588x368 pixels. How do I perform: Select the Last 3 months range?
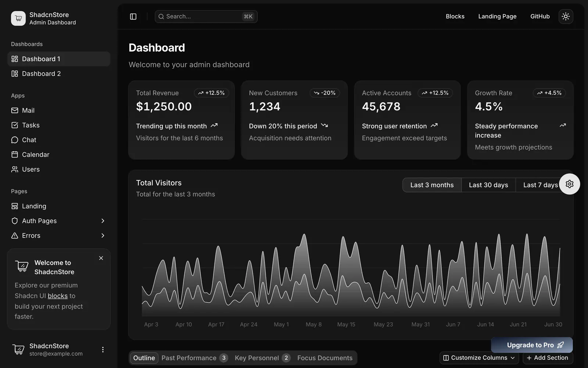tap(432, 185)
